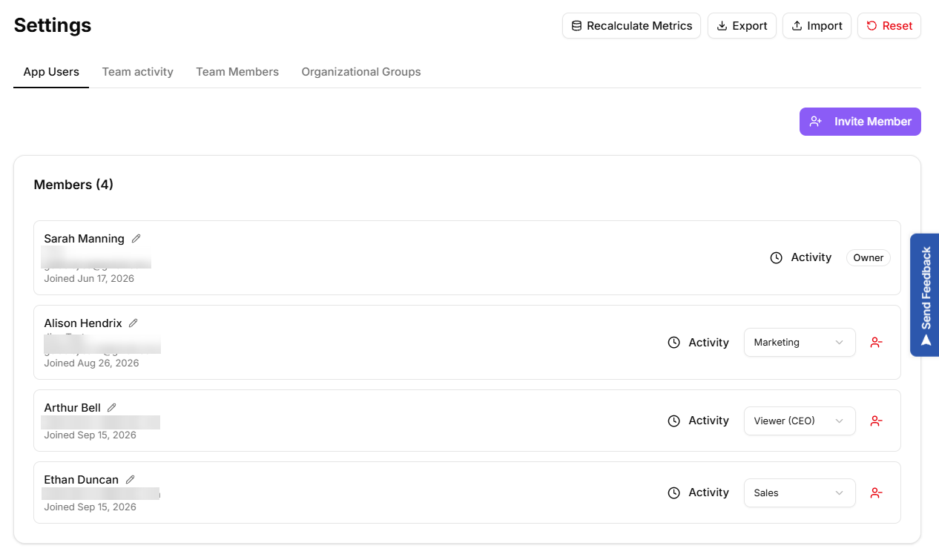The width and height of the screenshot is (939, 560).
Task: View Arthur Bell's Activity
Action: [699, 421]
